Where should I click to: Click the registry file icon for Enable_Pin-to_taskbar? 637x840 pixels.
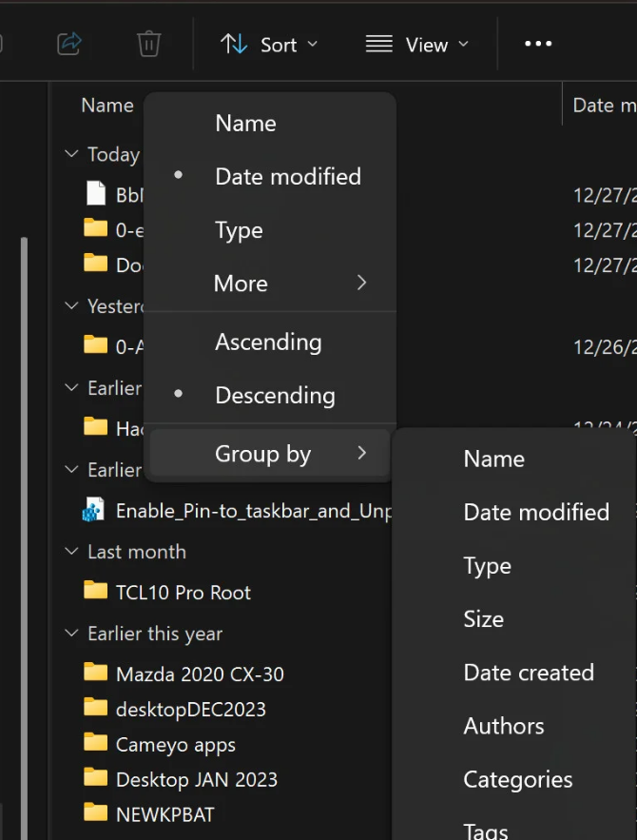pyautogui.click(x=93, y=511)
